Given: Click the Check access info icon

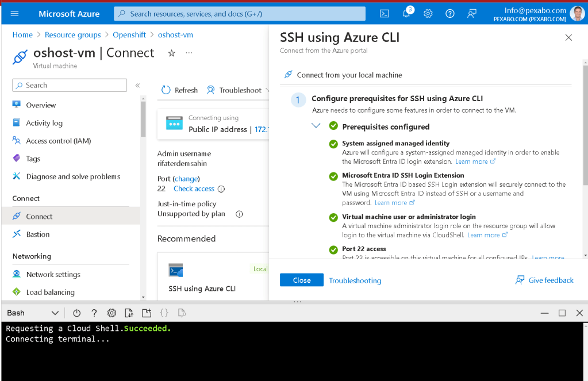Looking at the screenshot, I should [221, 189].
